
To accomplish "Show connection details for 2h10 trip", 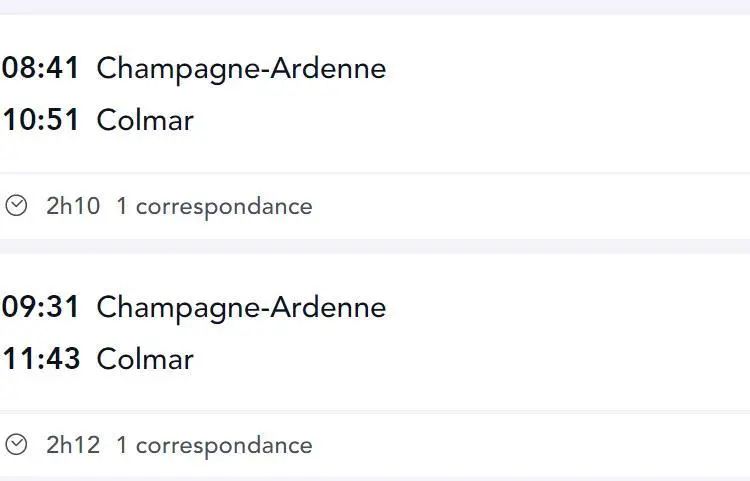I will tap(214, 207).
